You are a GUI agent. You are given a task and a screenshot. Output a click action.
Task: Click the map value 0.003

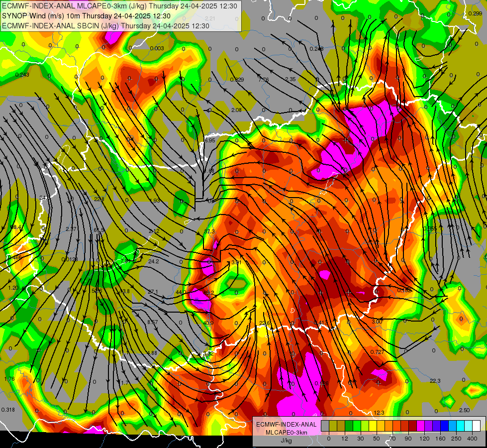[x=157, y=48]
